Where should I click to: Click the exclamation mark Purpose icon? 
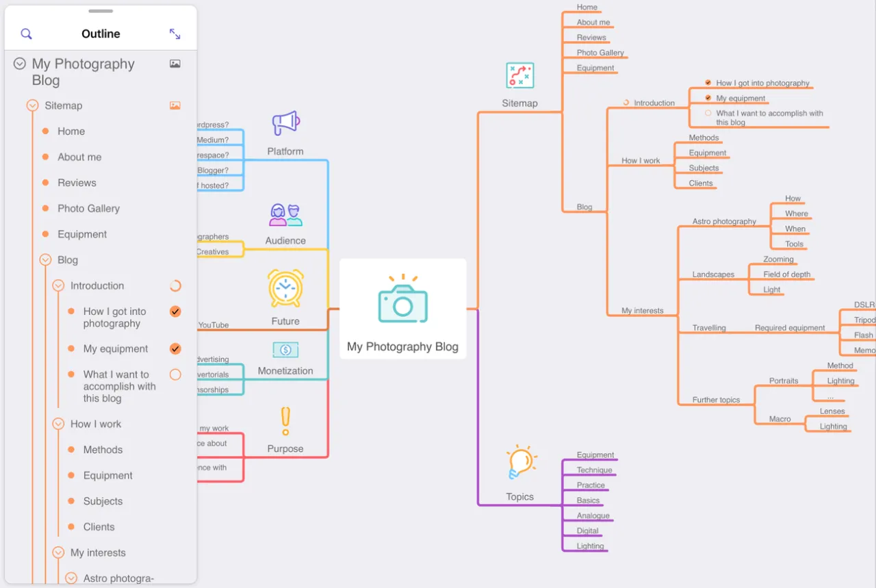click(x=285, y=421)
